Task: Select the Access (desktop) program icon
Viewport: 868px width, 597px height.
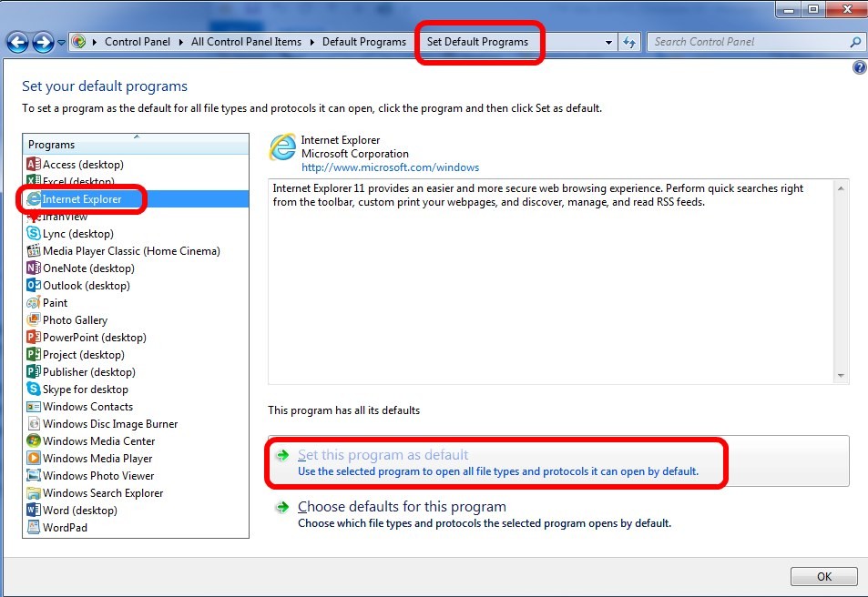Action: (34, 165)
